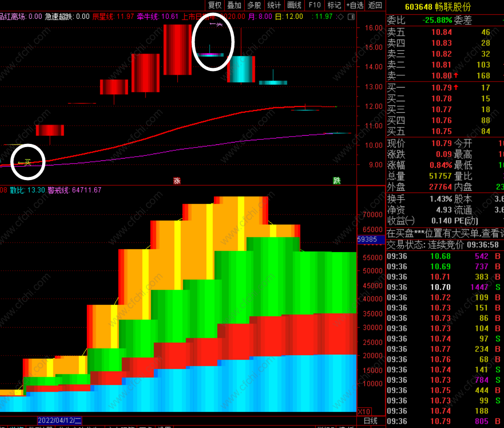Click the 涨幅 0.84% value

coord(441,165)
